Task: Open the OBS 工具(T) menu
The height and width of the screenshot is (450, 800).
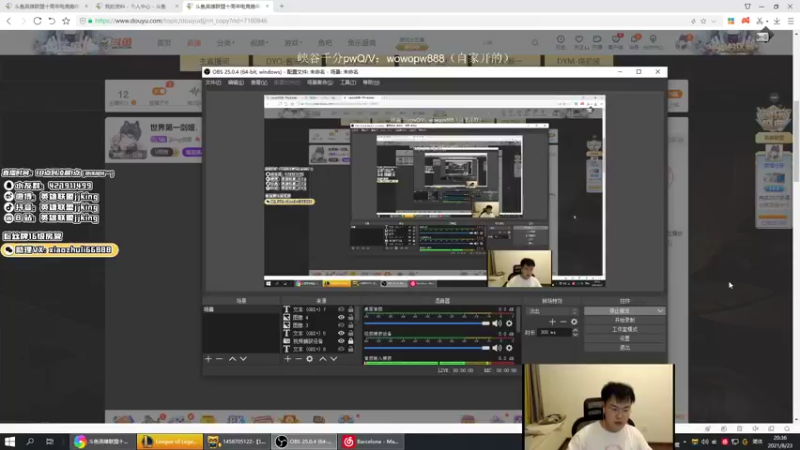Action: 348,83
